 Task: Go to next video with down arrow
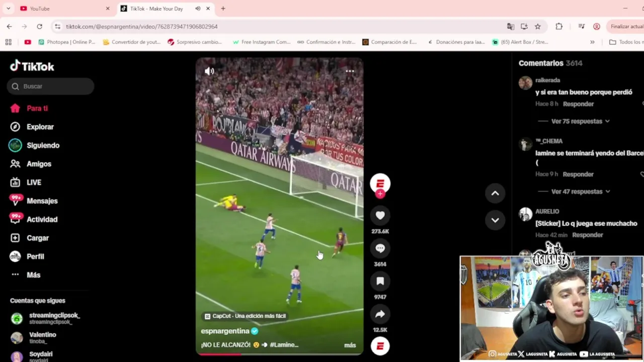point(495,220)
